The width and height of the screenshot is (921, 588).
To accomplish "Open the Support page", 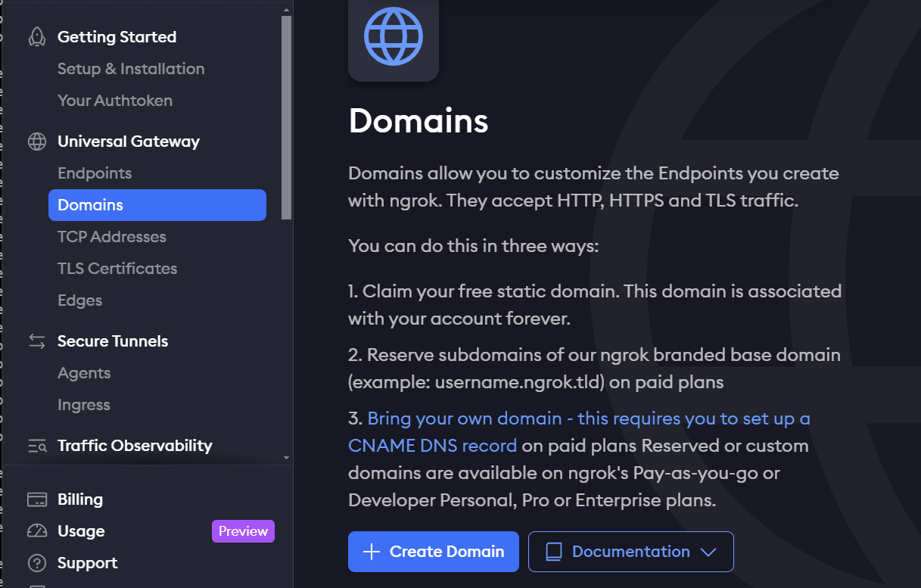I will coord(87,563).
